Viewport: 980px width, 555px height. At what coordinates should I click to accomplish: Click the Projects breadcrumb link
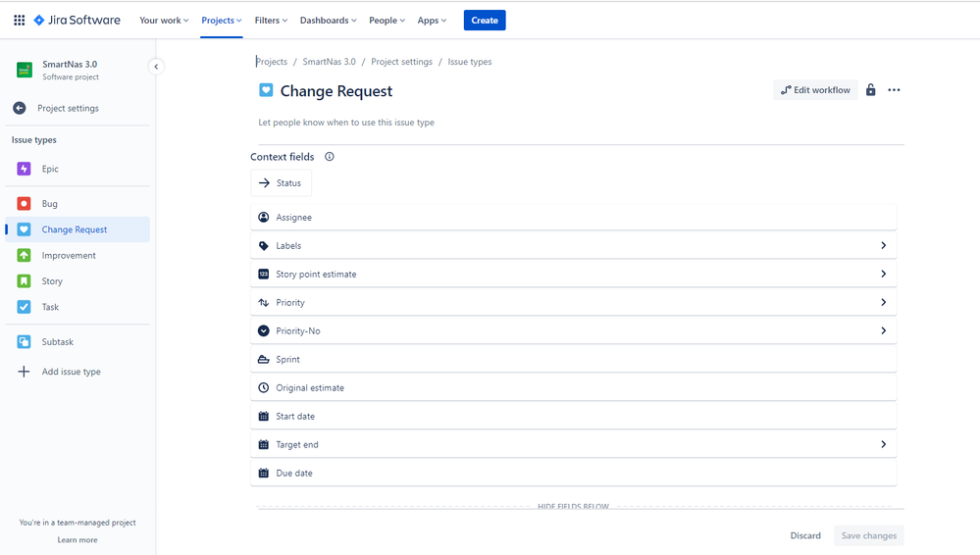[272, 61]
